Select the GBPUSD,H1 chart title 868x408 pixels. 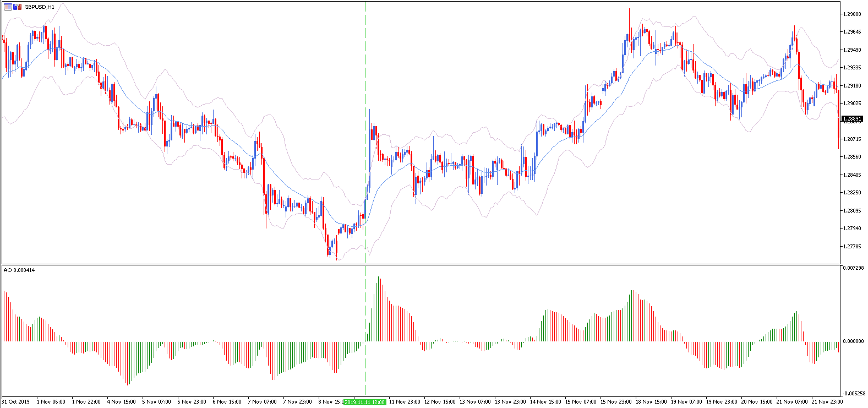(x=39, y=7)
